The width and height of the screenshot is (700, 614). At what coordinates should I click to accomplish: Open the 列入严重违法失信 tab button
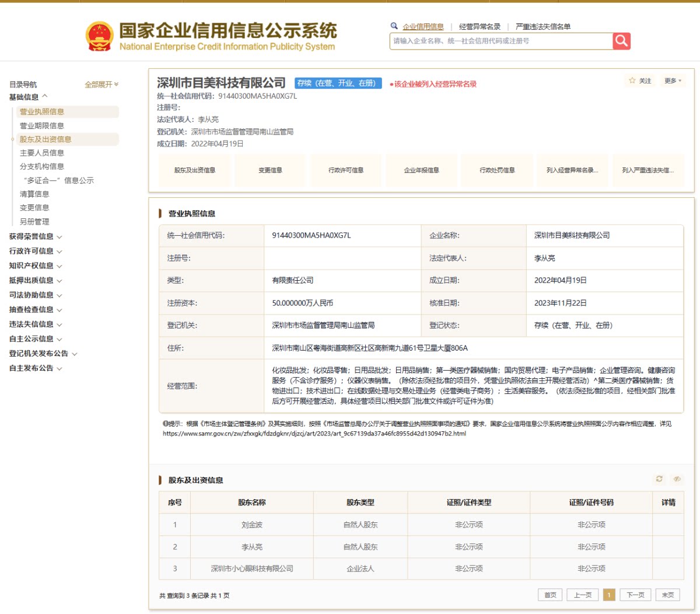click(x=648, y=170)
